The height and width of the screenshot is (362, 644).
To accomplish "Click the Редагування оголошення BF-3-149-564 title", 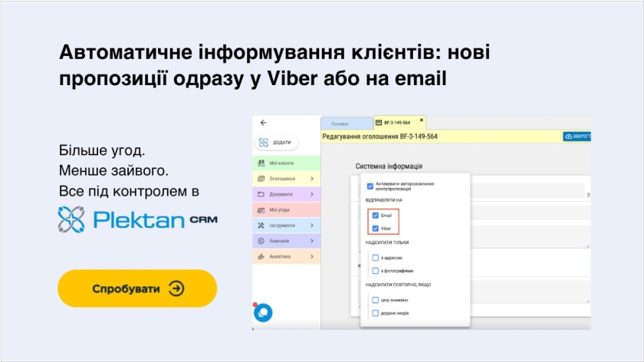I will point(380,137).
